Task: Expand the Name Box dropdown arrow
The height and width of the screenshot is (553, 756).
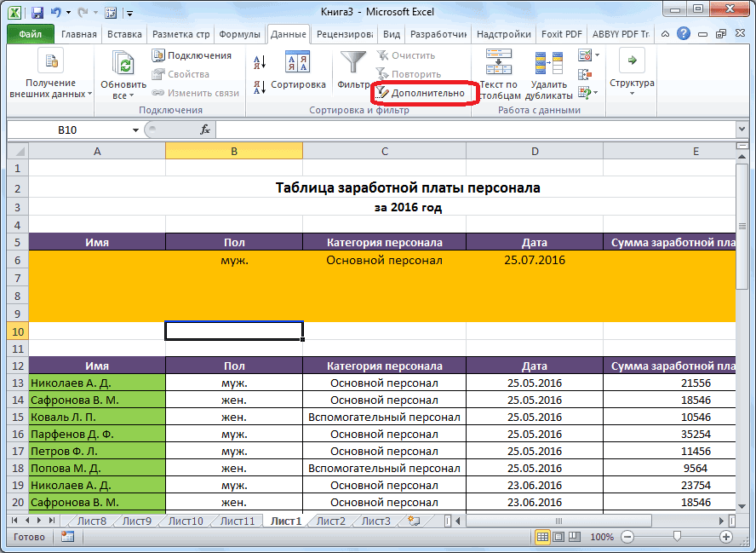Action: pos(135,130)
